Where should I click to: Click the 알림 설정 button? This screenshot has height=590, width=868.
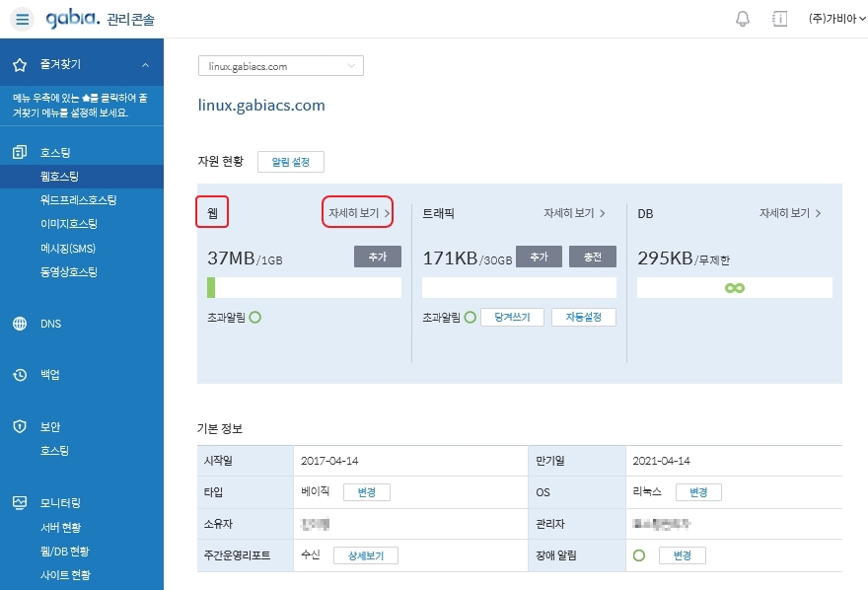290,162
